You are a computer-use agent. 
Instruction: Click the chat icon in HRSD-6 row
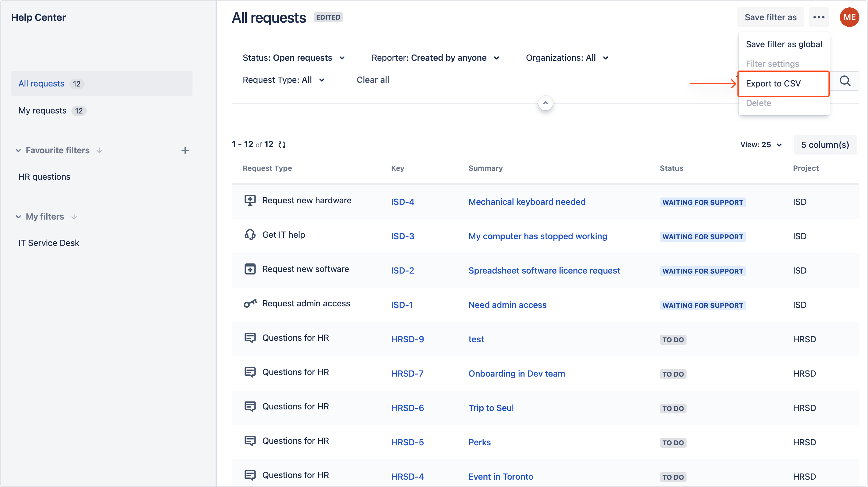[250, 407]
